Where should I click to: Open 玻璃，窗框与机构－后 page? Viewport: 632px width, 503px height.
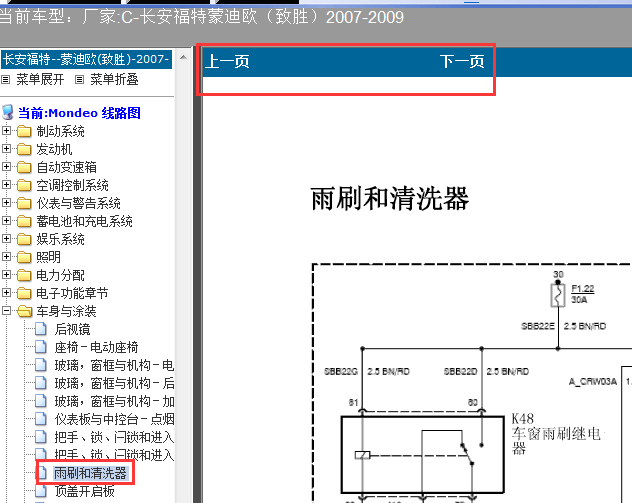[x=114, y=383]
